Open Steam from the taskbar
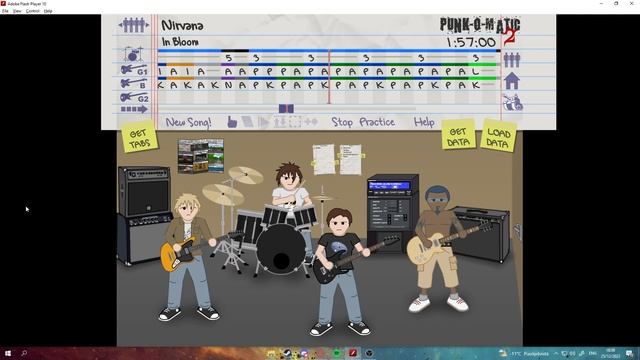Image resolution: width=640 pixels, height=360 pixels. (x=287, y=353)
